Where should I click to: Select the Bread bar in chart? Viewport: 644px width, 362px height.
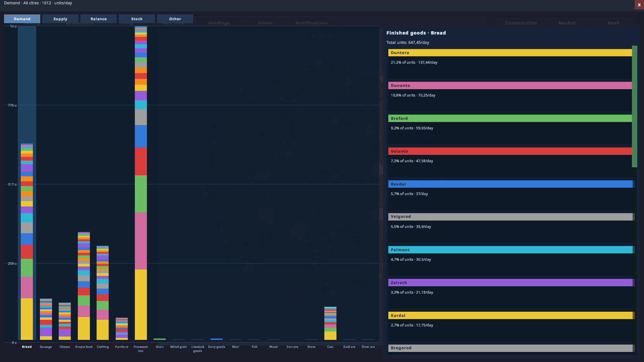click(27, 242)
